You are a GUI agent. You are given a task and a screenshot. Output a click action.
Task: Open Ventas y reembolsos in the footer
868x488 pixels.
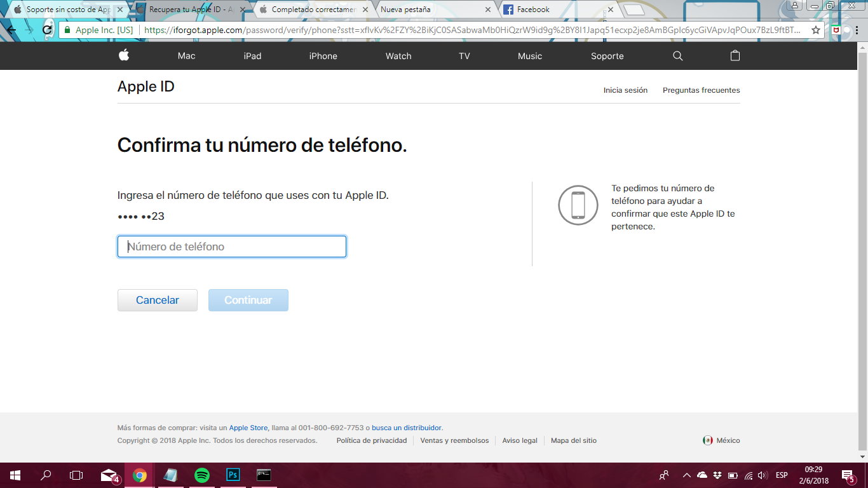click(454, 440)
